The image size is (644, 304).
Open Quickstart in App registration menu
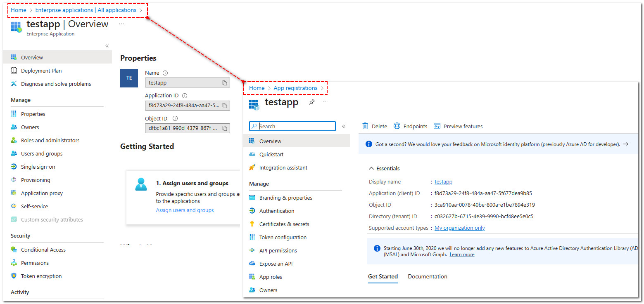click(271, 154)
